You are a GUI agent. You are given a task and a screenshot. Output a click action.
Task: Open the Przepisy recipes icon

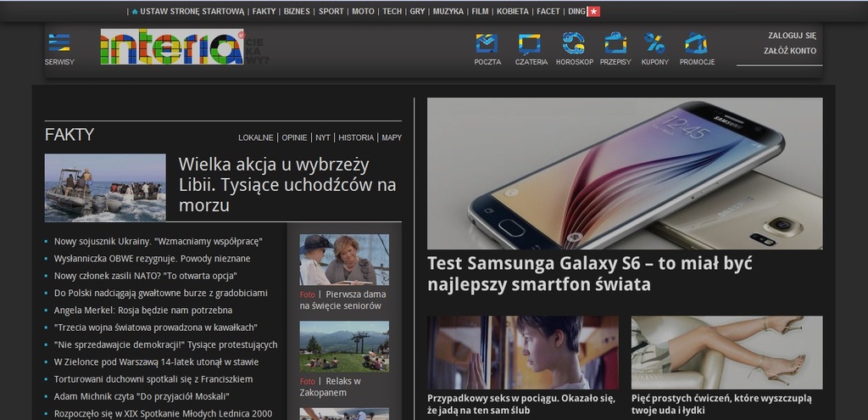click(x=615, y=43)
